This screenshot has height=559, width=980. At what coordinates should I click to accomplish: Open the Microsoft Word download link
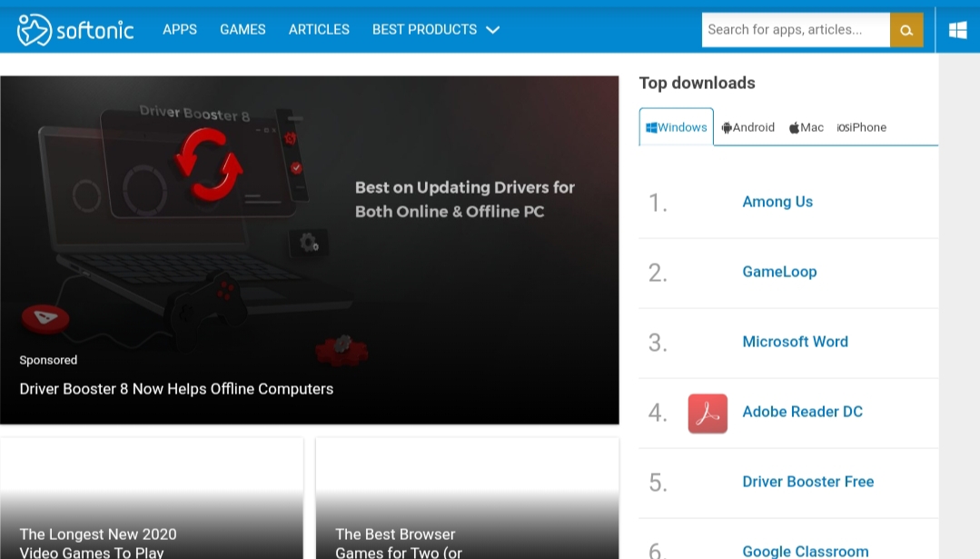795,342
